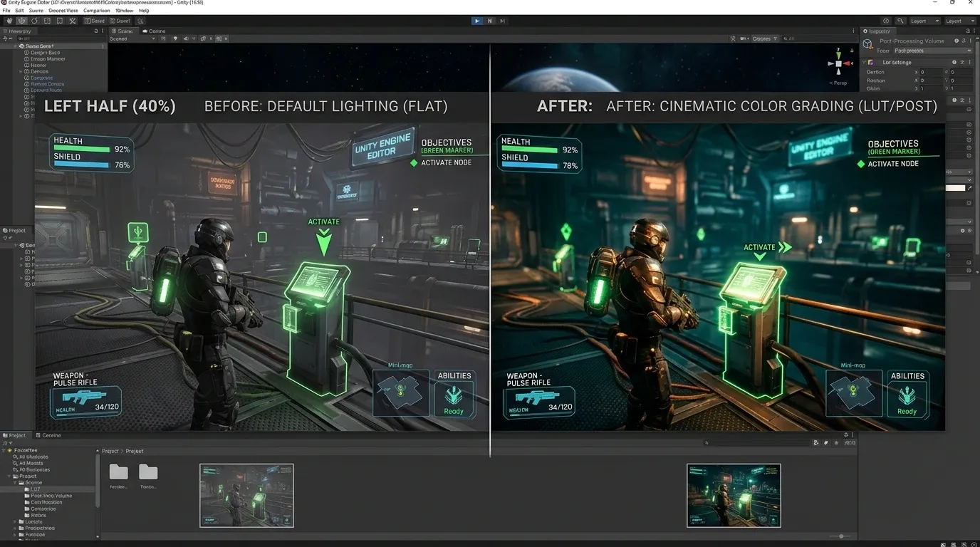
Task: Select the Move tool in the toolbar
Action: point(21,21)
